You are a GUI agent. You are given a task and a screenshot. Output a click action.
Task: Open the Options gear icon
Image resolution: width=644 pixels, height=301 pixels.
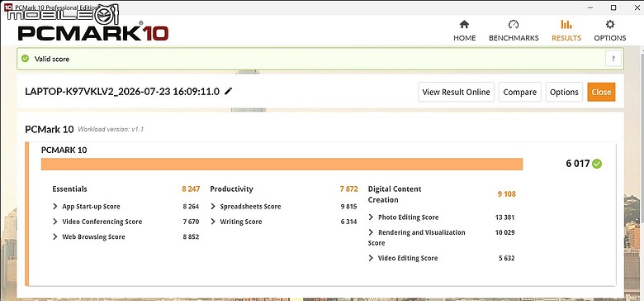610,24
